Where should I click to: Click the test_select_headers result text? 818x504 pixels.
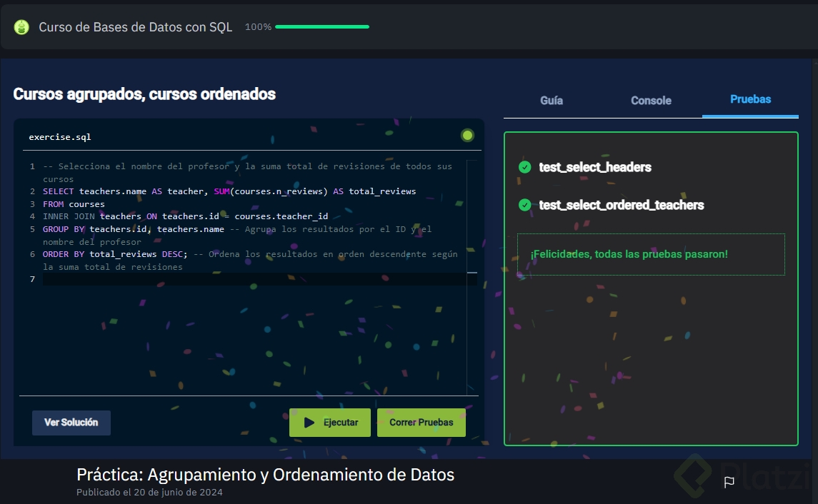pyautogui.click(x=595, y=167)
